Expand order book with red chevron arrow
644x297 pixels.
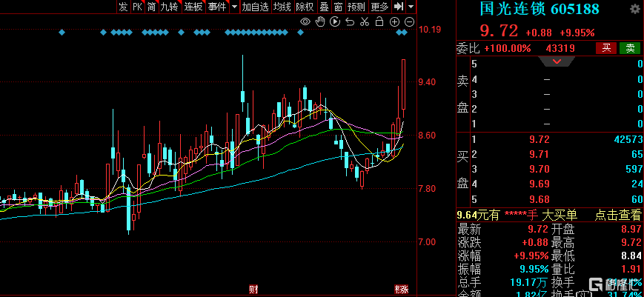(557, 61)
